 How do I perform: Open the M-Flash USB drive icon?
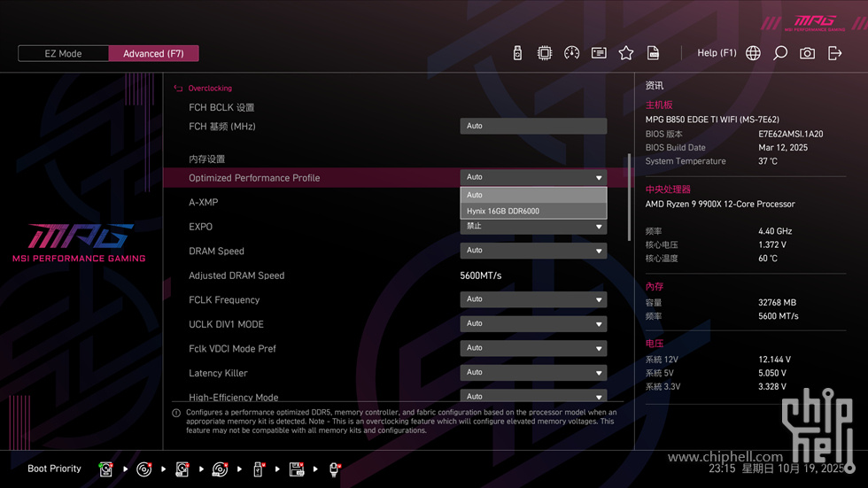coord(517,53)
